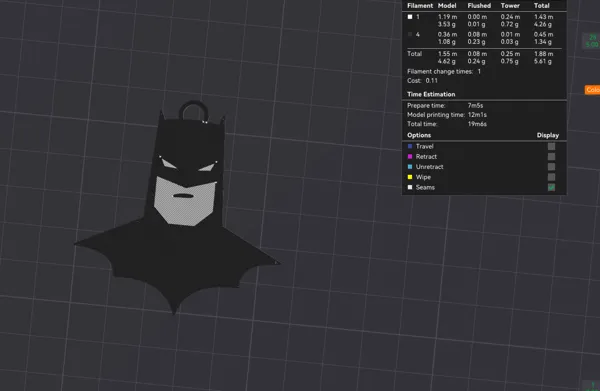The image size is (600, 391).
Task: Click blue Travel color swatch
Action: pos(410,147)
